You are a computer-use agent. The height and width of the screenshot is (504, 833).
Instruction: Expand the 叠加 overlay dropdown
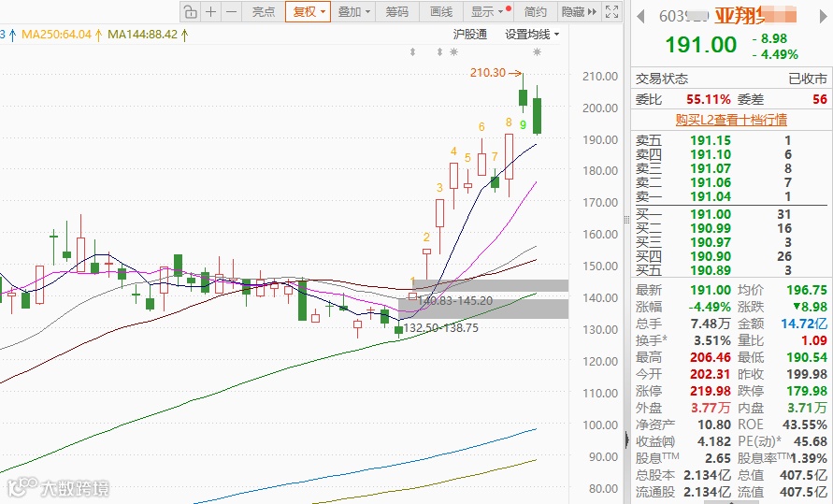tap(353, 11)
